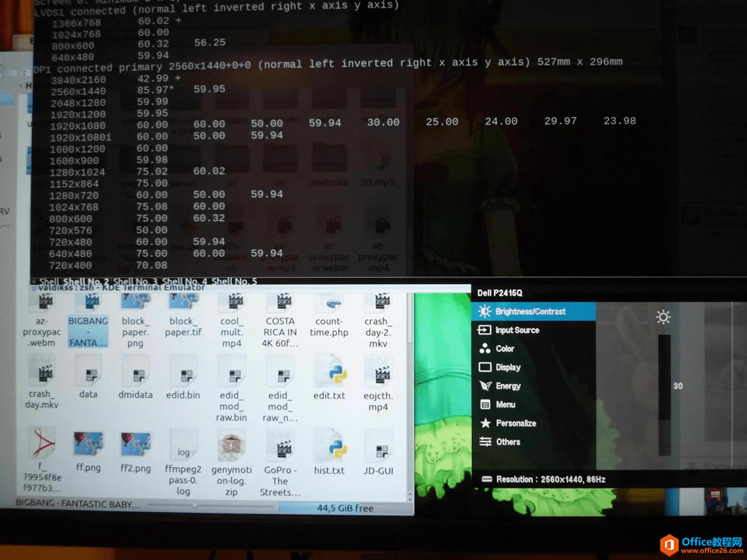Screen dimensions: 747x560
Task: Click the 85.97* refresh rate value
Action: tap(155, 90)
